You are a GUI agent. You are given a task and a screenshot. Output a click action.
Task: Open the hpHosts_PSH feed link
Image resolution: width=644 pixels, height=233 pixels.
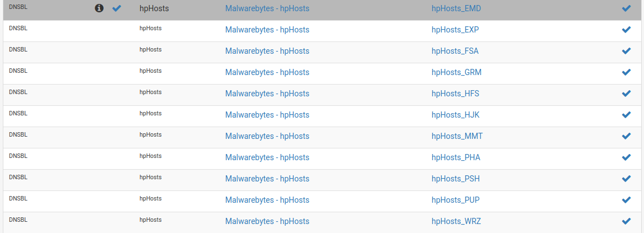pos(456,179)
